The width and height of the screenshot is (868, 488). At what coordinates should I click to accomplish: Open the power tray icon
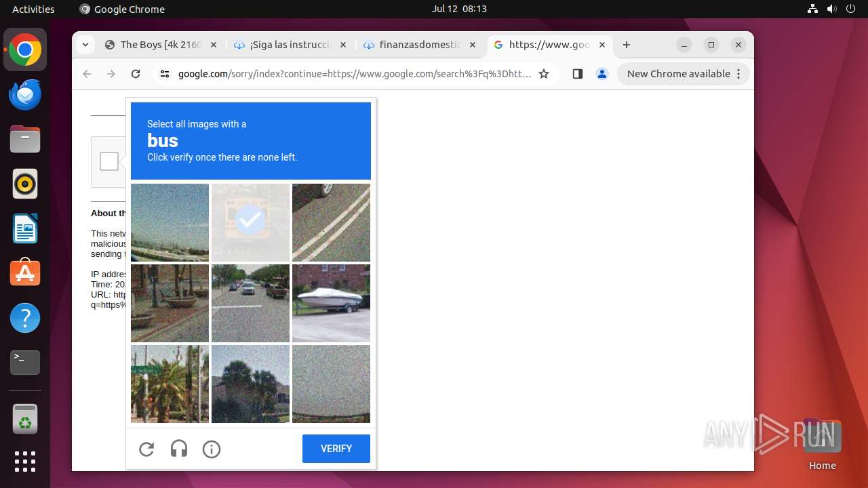[850, 9]
